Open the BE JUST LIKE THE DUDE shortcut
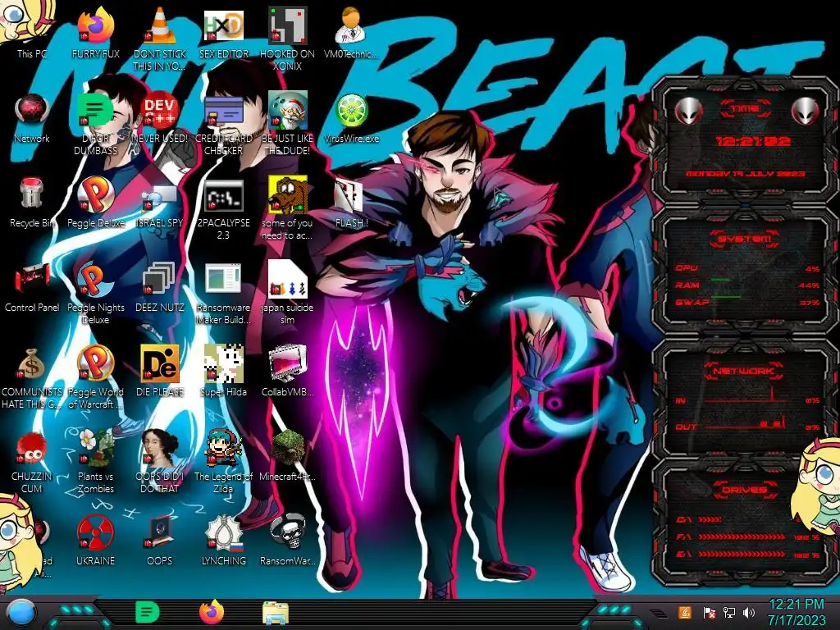Viewport: 840px width, 630px height. 287,125
